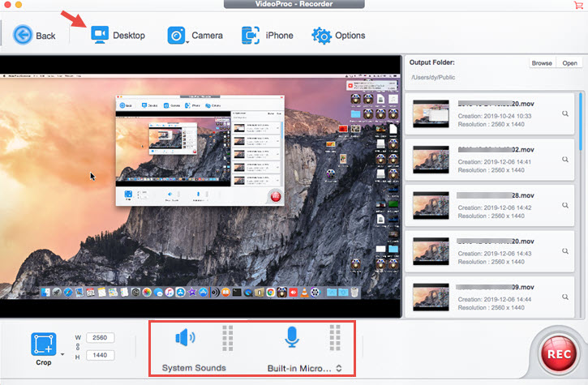Click the Open output folder button
Viewport: 588px width, 385px height.
click(x=569, y=63)
